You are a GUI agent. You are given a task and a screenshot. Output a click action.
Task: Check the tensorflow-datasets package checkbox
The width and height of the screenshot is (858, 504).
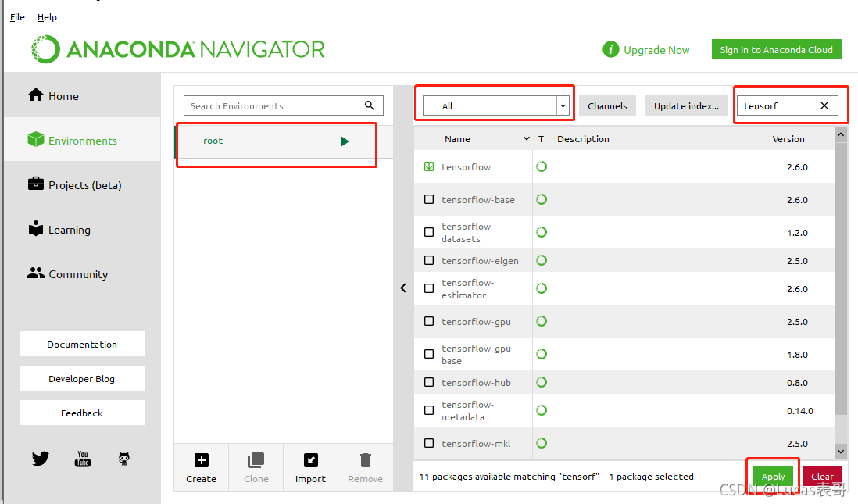(x=429, y=232)
